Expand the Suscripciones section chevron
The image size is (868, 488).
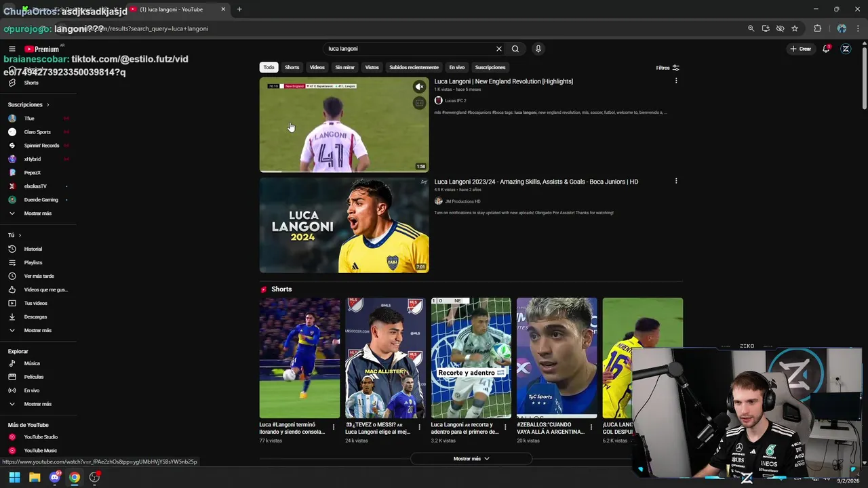(47, 104)
